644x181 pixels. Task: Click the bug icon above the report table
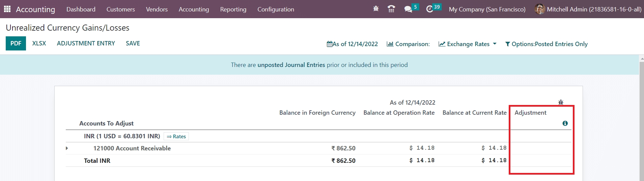pyautogui.click(x=561, y=102)
